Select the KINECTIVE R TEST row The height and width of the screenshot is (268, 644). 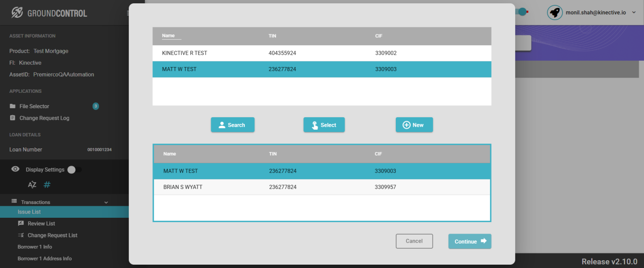(322, 53)
